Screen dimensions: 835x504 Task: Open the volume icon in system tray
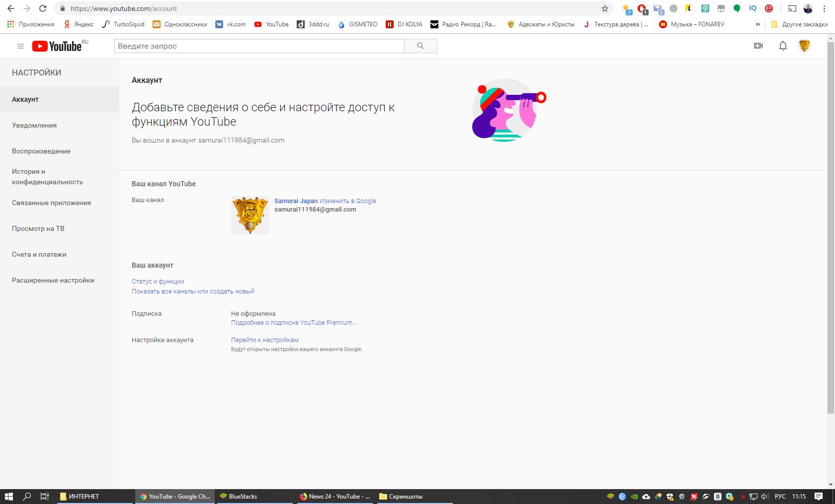pyautogui.click(x=765, y=496)
